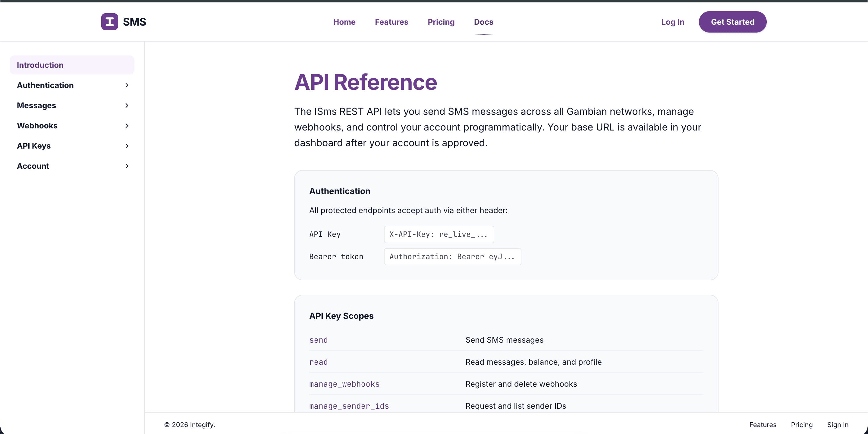Click the Authorization Bearer code snippet
The width and height of the screenshot is (868, 434).
click(x=452, y=256)
